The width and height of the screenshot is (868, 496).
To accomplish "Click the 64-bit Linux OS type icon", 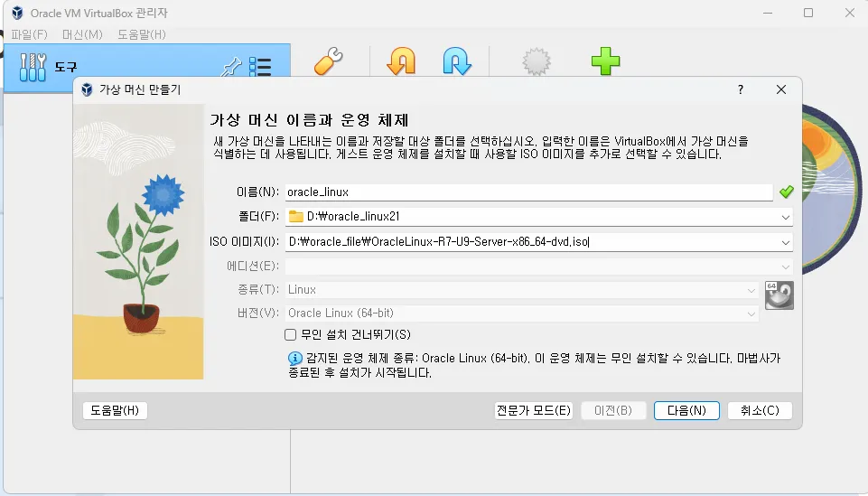I will coord(779,295).
